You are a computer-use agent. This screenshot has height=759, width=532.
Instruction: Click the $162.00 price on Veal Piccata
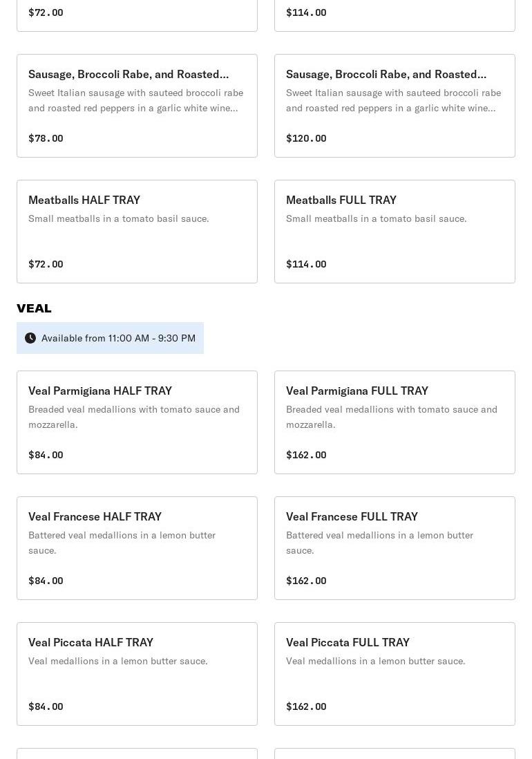click(x=306, y=706)
